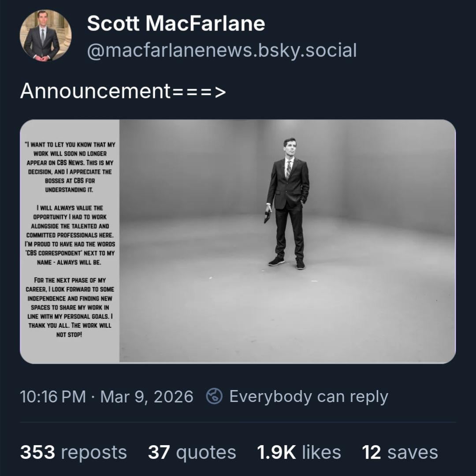Viewport: 476px width, 476px height.
Task: View the 353 reposts list
Action: pyautogui.click(x=73, y=452)
